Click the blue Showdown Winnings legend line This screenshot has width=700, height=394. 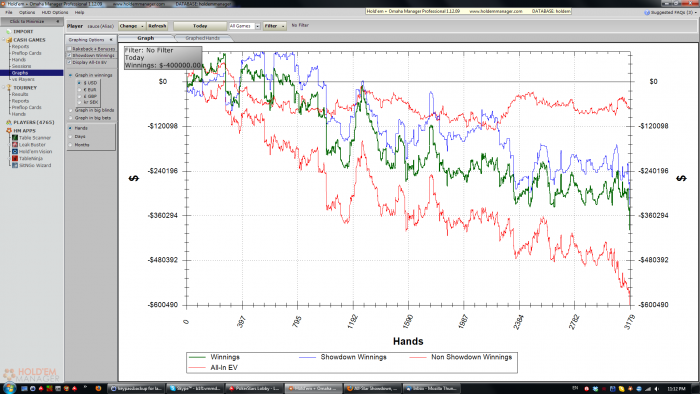click(x=307, y=357)
